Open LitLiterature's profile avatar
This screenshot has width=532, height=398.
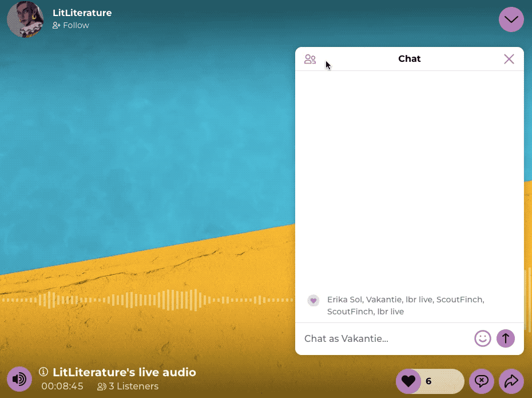(25, 19)
